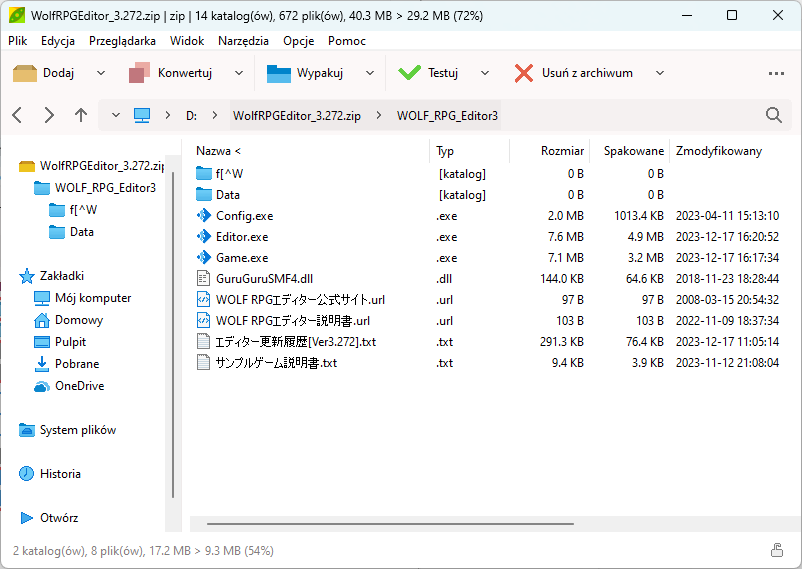Click the System plików drive icon
Image resolution: width=802 pixels, height=569 pixels.
(x=27, y=430)
